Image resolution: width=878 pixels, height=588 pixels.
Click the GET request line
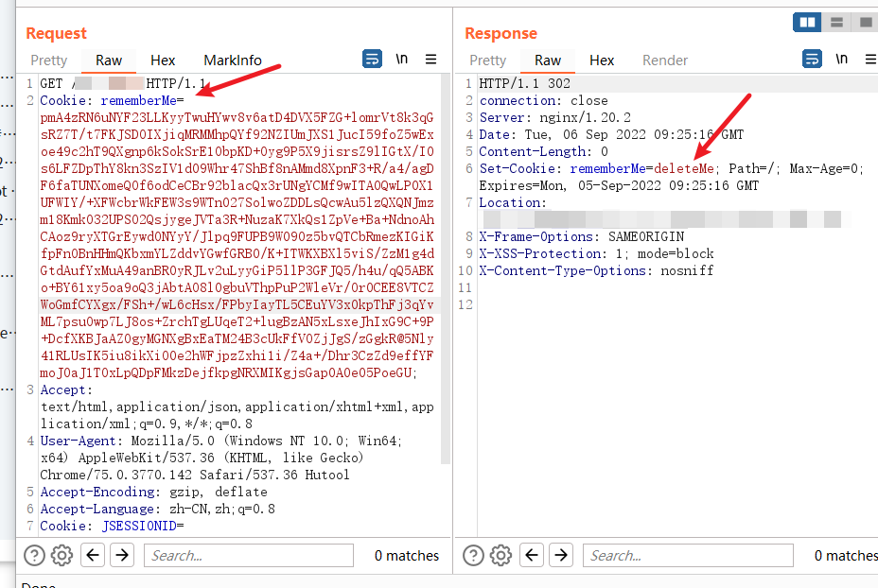pyautogui.click(x=123, y=84)
